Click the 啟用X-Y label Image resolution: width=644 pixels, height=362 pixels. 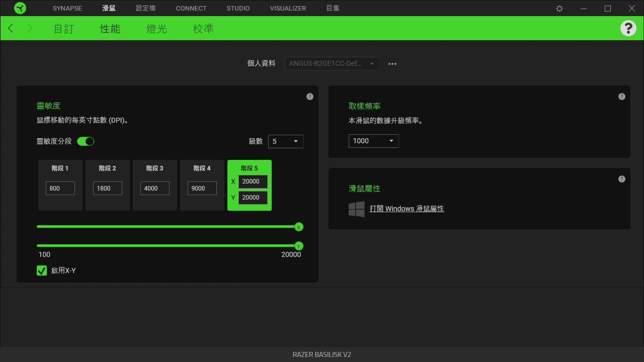click(63, 270)
